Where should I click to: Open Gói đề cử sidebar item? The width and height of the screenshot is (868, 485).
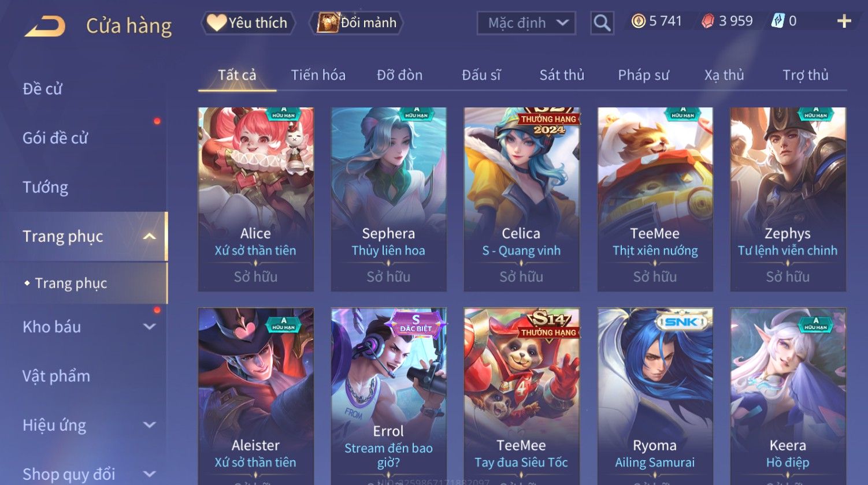[x=55, y=139]
